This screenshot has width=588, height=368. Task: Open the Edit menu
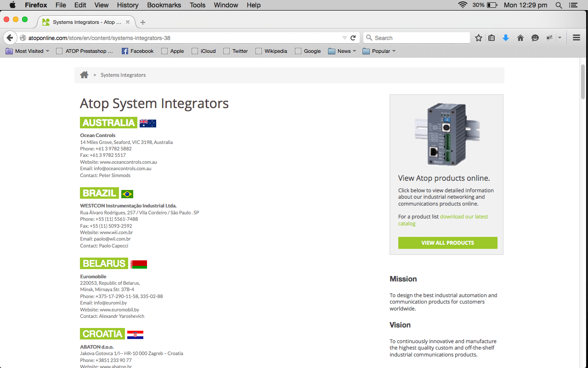80,5
